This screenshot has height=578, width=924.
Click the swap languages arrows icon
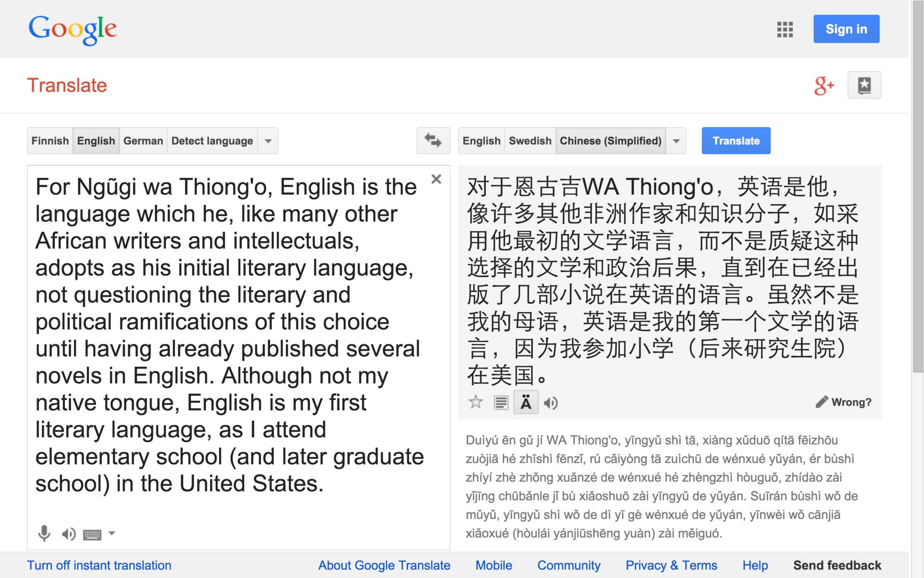[x=433, y=141]
